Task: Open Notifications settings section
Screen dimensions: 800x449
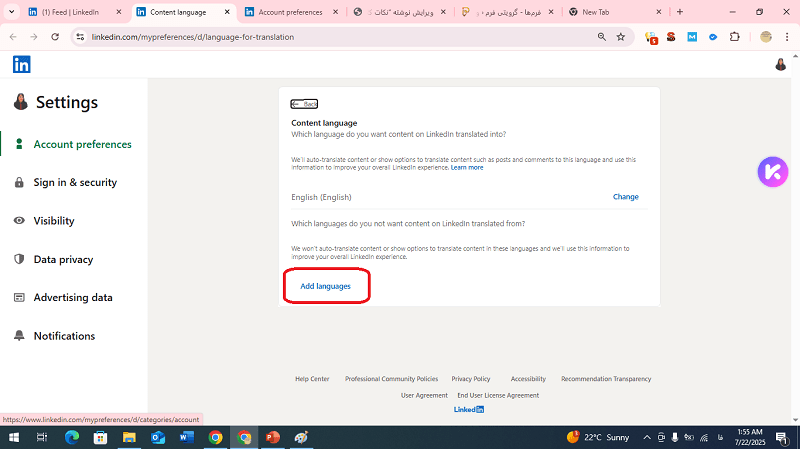Action: coord(64,336)
